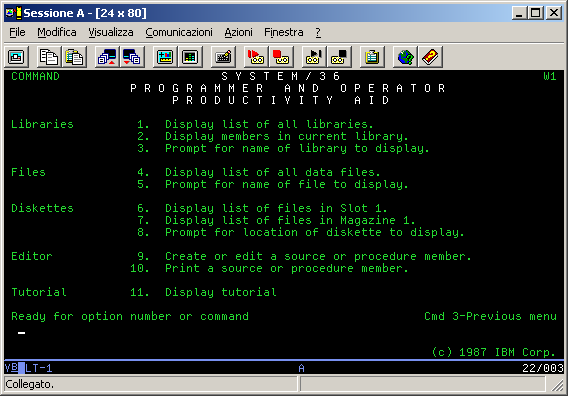The height and width of the screenshot is (396, 568).
Task: Click the red help tag toolbar icon
Action: [430, 57]
